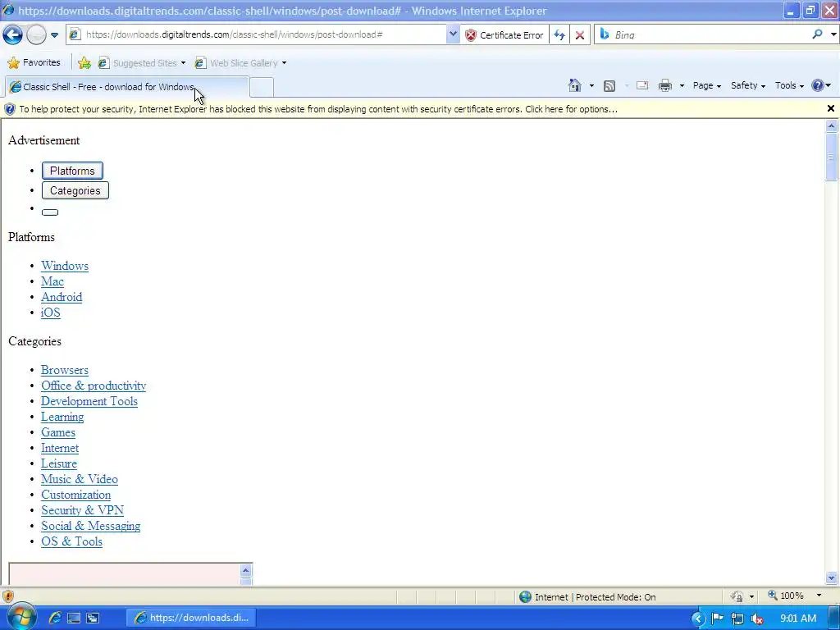
Task: Open Web Slice Gallery dropdown
Action: 240,63
